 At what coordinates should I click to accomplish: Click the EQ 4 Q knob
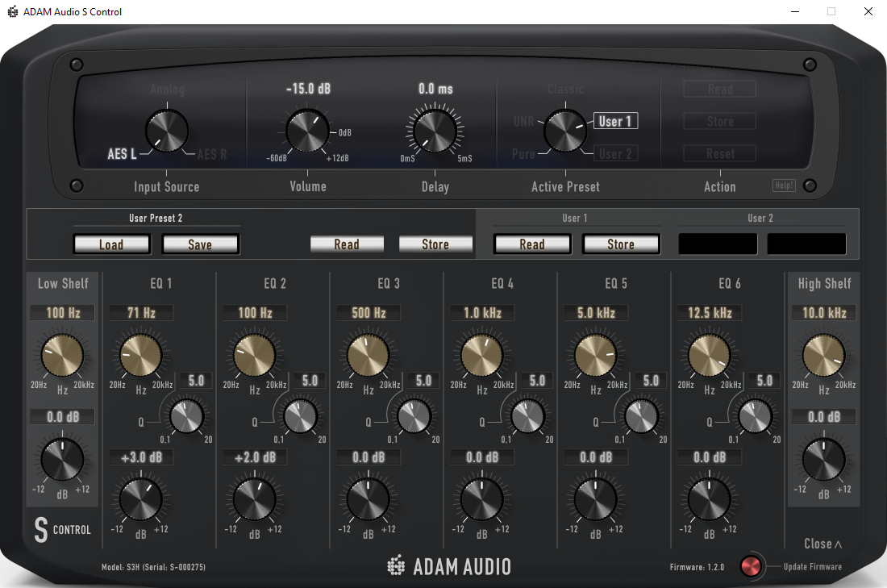coord(528,416)
